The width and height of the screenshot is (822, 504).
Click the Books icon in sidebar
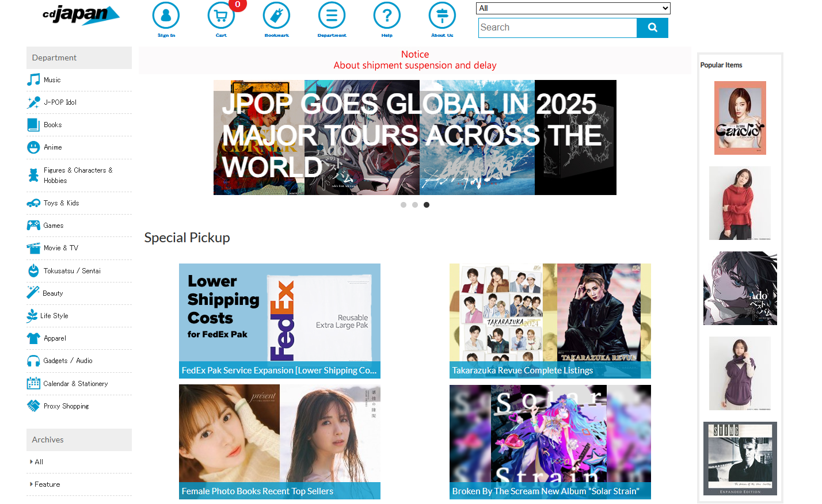[34, 125]
